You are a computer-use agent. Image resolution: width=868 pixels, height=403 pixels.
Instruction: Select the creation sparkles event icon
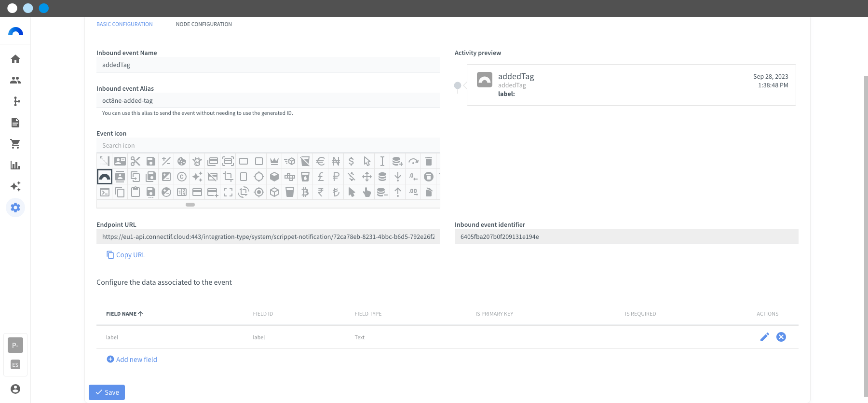tap(197, 177)
